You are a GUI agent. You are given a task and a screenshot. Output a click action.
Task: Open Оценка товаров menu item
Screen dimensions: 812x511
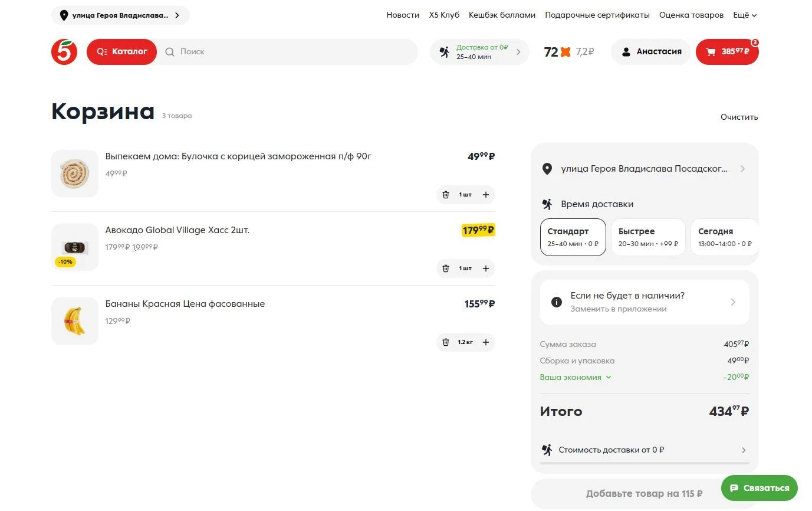[x=691, y=15]
